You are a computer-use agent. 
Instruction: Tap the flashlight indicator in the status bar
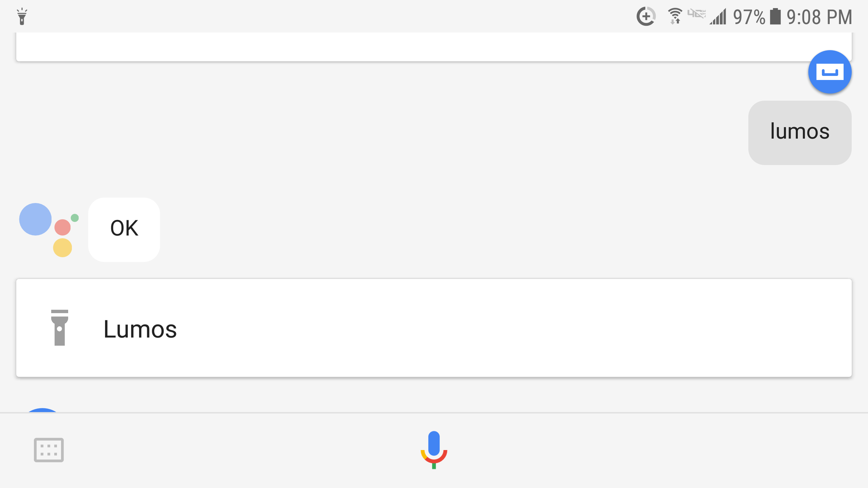pyautogui.click(x=22, y=16)
